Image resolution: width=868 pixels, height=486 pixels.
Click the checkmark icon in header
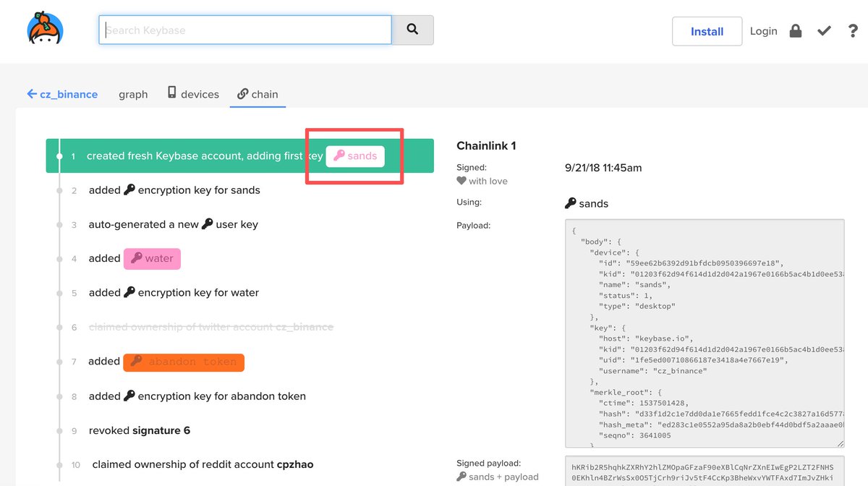pos(824,31)
